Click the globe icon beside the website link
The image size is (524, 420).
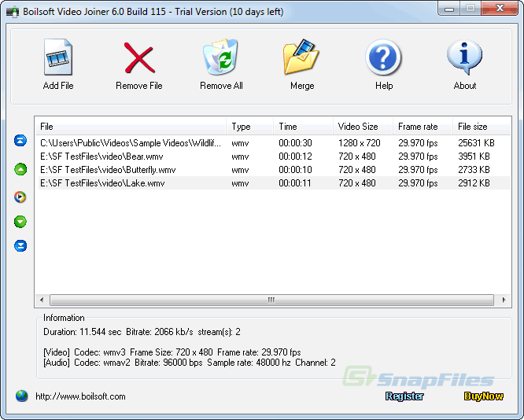(22, 396)
